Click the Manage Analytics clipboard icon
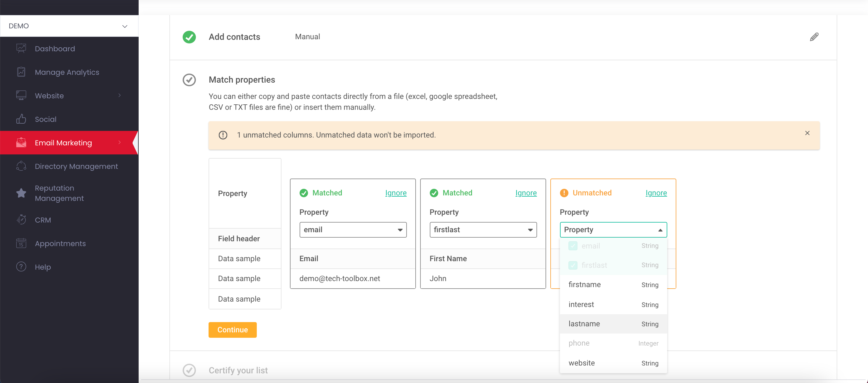The height and width of the screenshot is (383, 868). coord(21,72)
